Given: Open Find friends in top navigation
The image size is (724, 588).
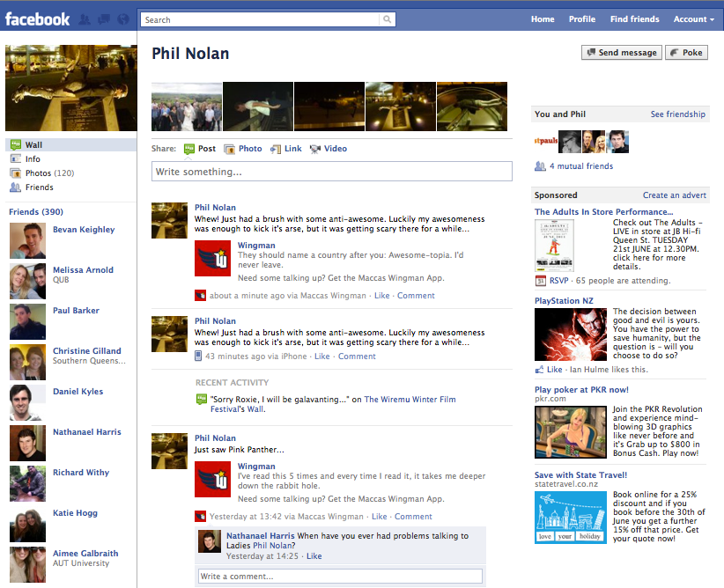Looking at the screenshot, I should pos(634,19).
